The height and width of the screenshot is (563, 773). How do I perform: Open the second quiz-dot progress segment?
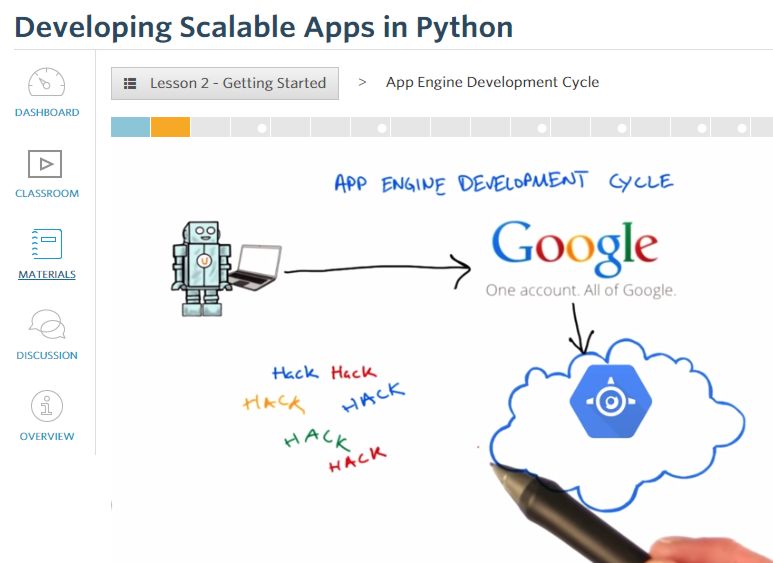pyautogui.click(x=370, y=127)
